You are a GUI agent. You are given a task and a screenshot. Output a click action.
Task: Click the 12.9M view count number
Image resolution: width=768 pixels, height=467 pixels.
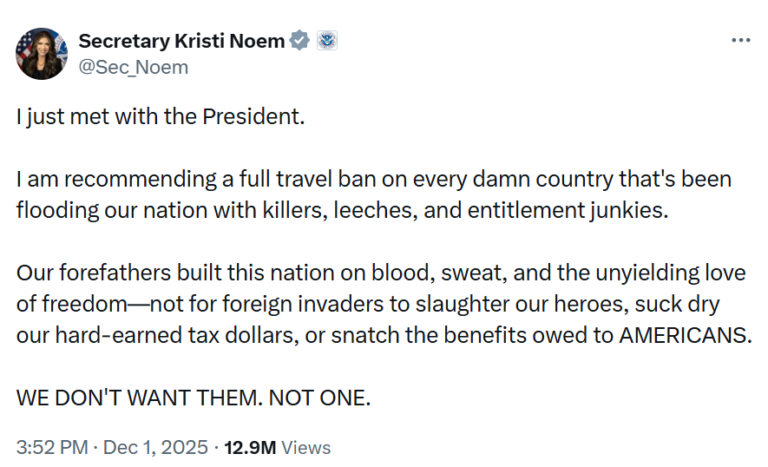click(x=250, y=447)
